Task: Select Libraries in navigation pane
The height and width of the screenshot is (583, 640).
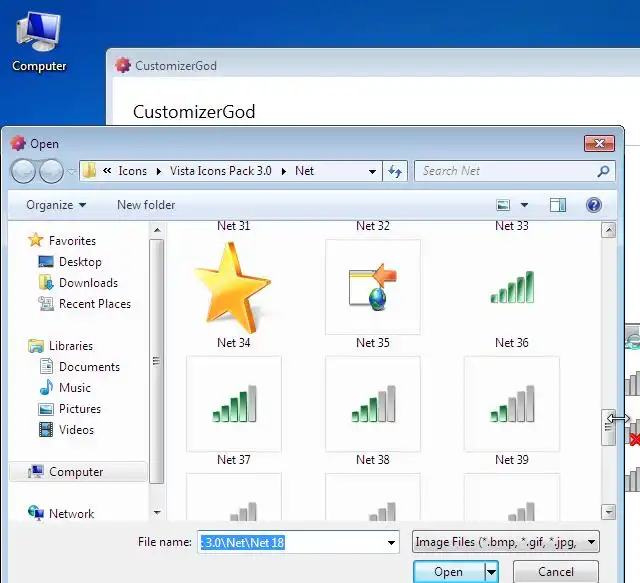Action: tap(60, 346)
